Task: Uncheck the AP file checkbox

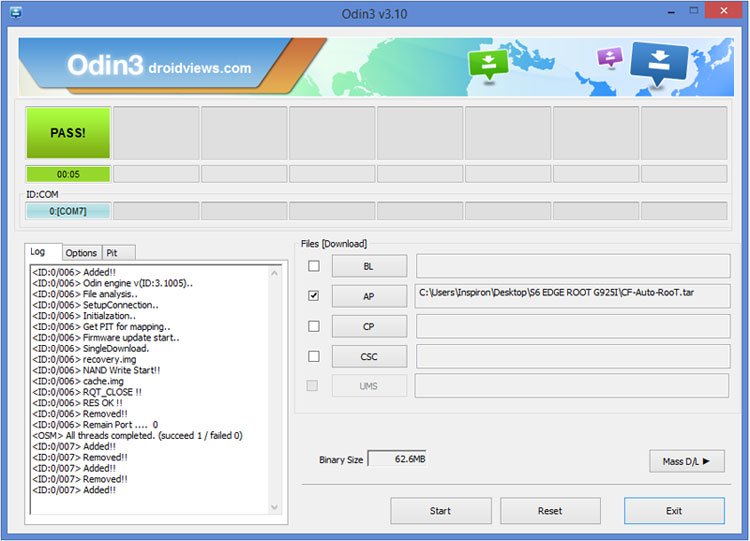Action: [x=314, y=296]
